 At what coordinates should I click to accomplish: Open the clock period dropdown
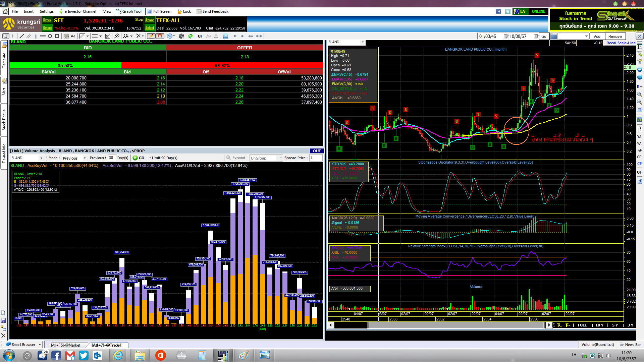pyautogui.click(x=174, y=36)
